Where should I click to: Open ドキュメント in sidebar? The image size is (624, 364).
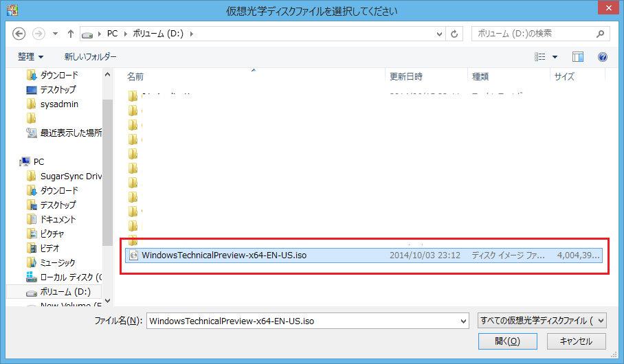tap(51, 219)
